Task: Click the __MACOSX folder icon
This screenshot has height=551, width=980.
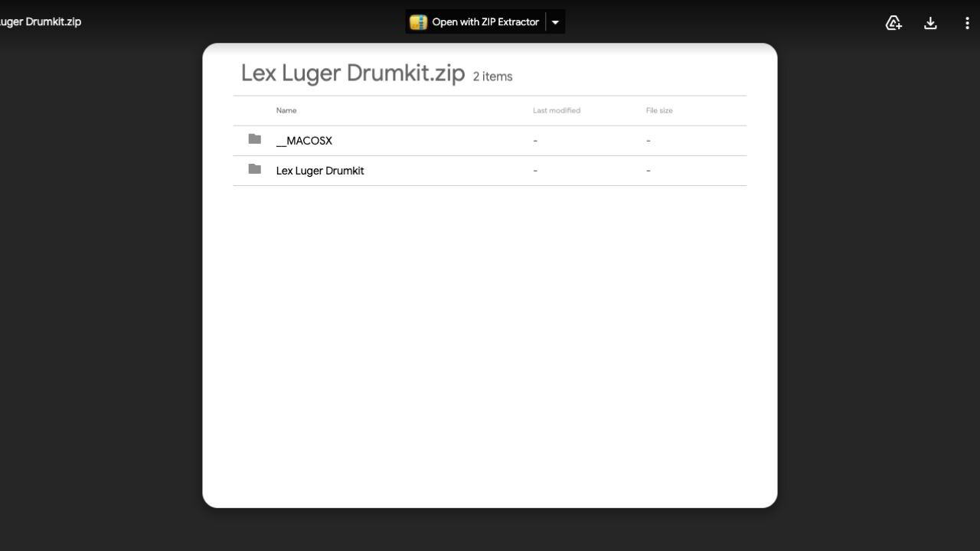Action: point(255,139)
